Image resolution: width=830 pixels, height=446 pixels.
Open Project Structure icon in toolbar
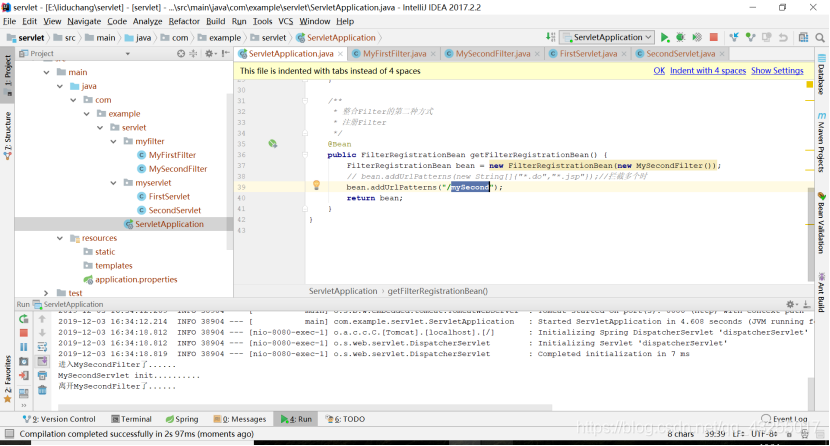804,38
